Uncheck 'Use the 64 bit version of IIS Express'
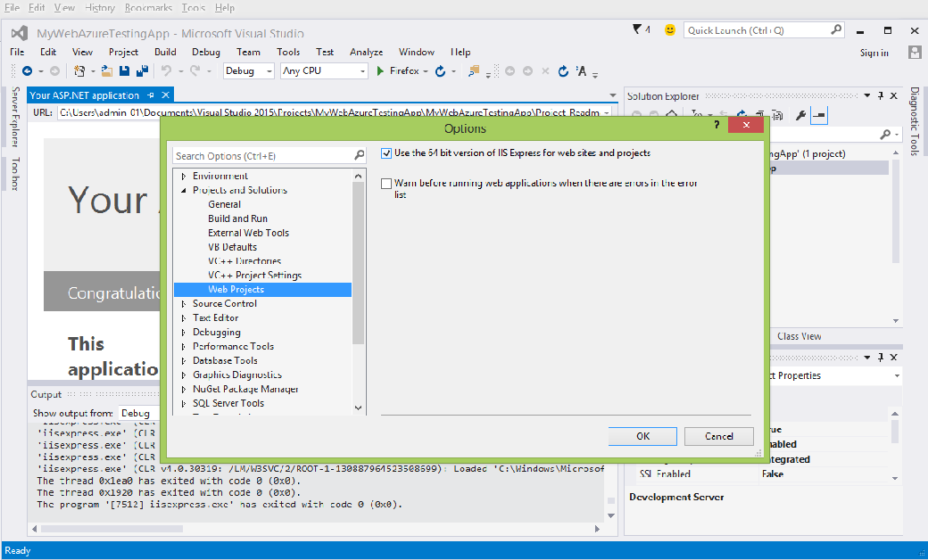Screen dimensions: 928x560 tap(386, 153)
